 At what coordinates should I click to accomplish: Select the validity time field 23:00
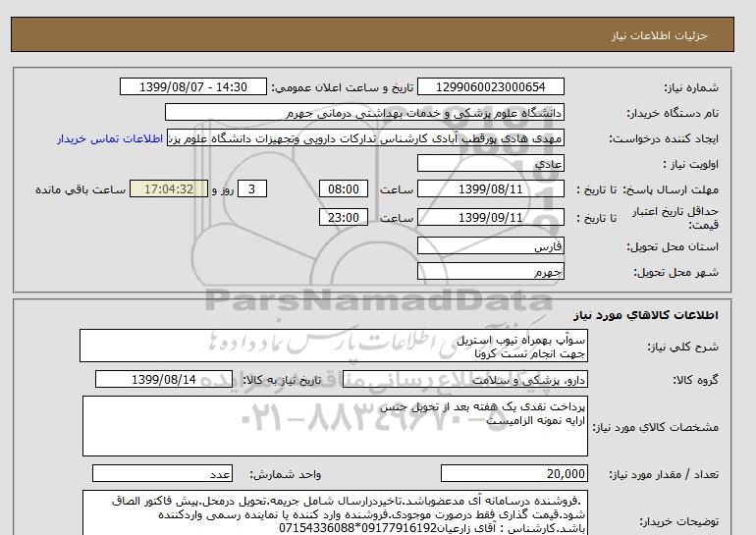pyautogui.click(x=344, y=217)
